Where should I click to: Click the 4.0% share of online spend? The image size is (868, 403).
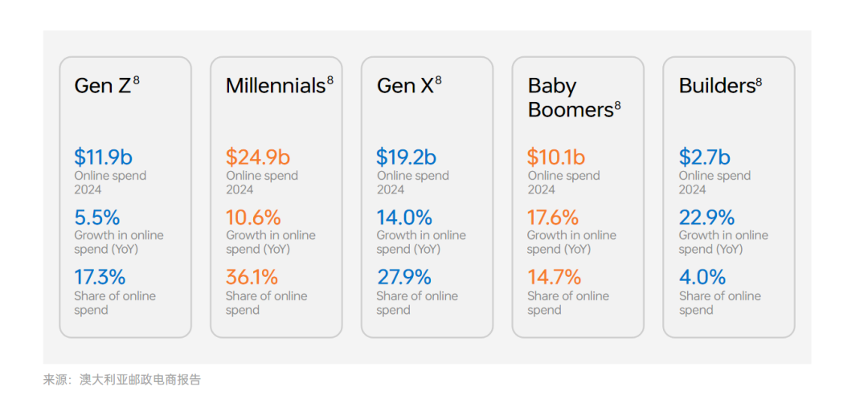(x=702, y=278)
